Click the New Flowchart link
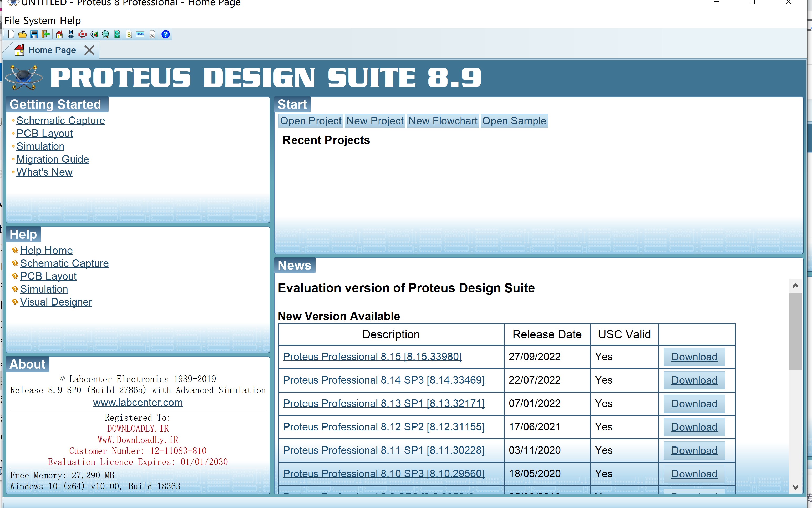812x508 pixels. coord(443,121)
